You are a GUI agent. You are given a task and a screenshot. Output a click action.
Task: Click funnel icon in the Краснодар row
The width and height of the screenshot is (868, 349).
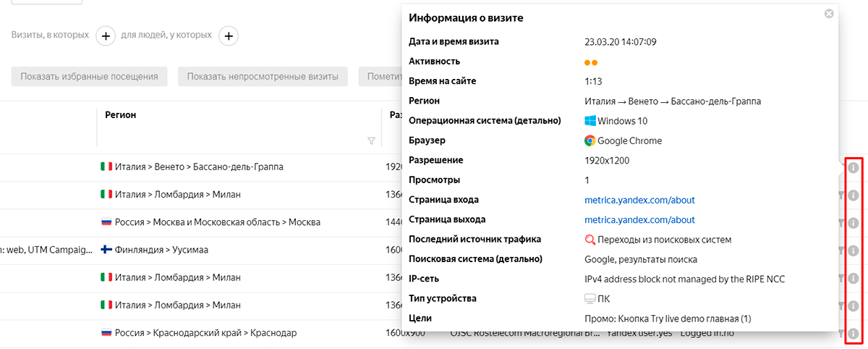[x=841, y=334]
